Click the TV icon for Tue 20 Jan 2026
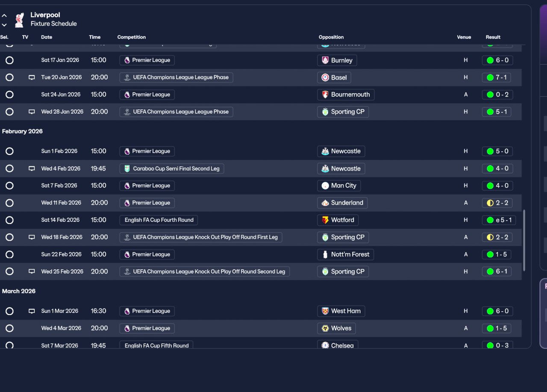 coord(32,77)
